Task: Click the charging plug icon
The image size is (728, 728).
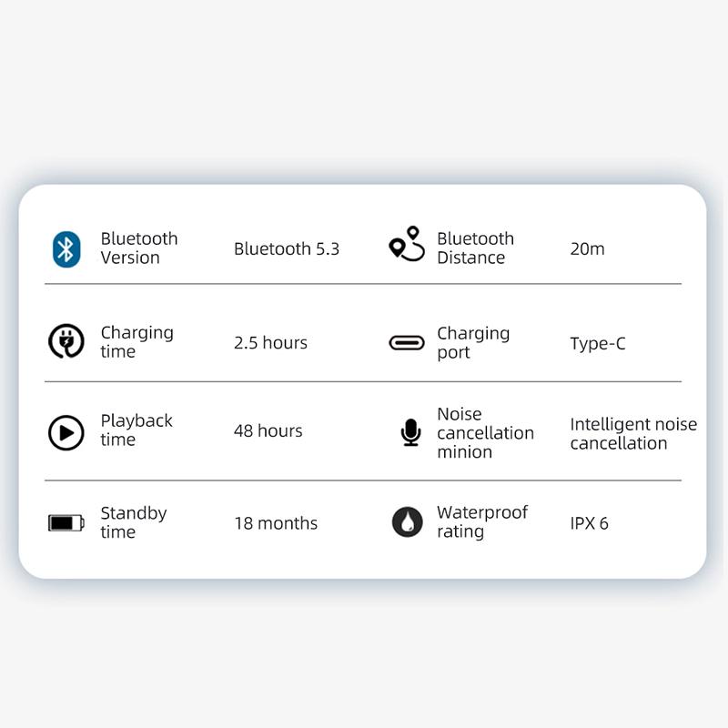Action: pyautogui.click(x=66, y=341)
